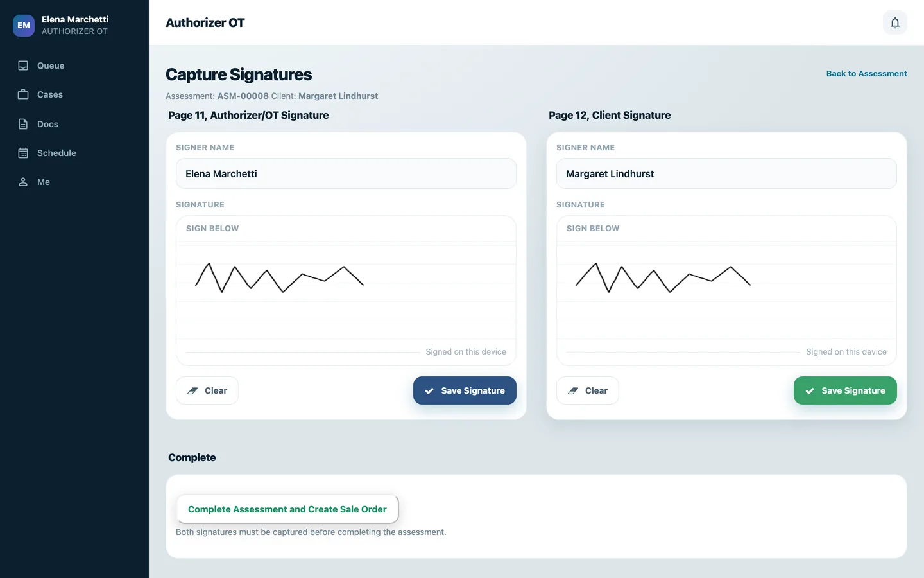The image size is (924, 578).
Task: Click the Page 11, Authorizer/OT Signature heading
Action: 248,115
